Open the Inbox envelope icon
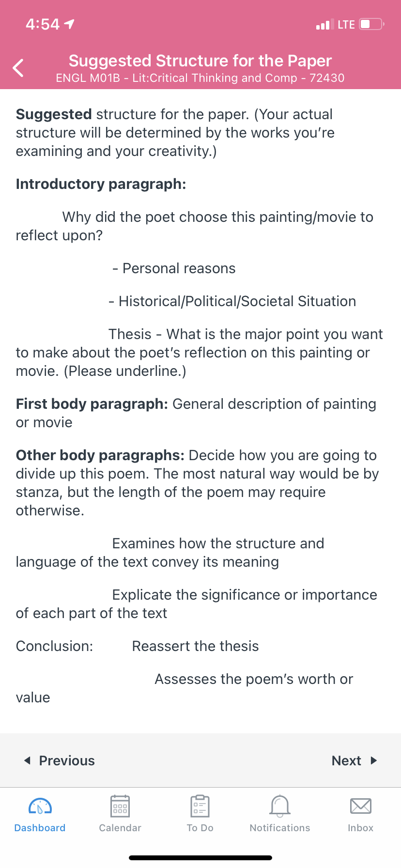This screenshot has height=868, width=401. pyautogui.click(x=361, y=806)
